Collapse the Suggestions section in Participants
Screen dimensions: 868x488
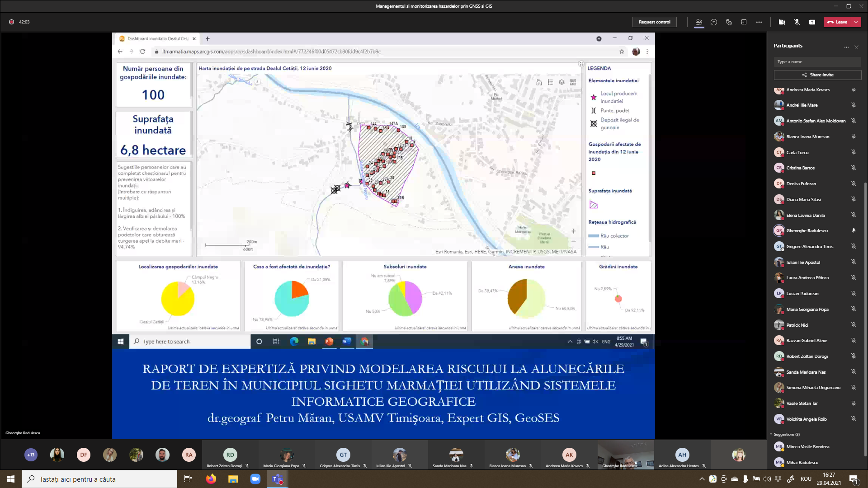pyautogui.click(x=771, y=434)
